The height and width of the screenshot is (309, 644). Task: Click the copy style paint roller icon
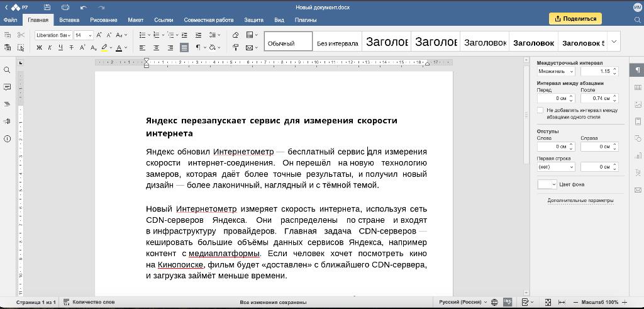pyautogui.click(x=235, y=48)
